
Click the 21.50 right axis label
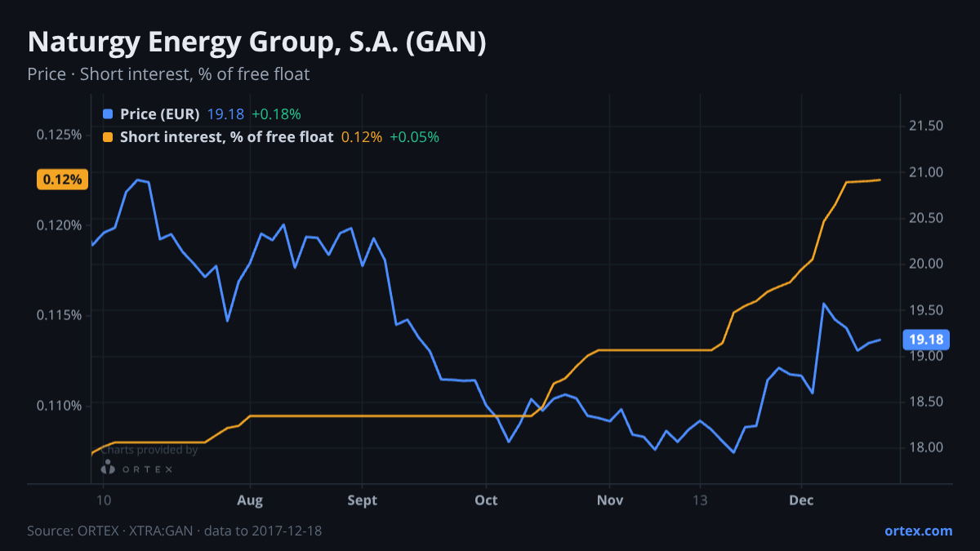point(926,126)
